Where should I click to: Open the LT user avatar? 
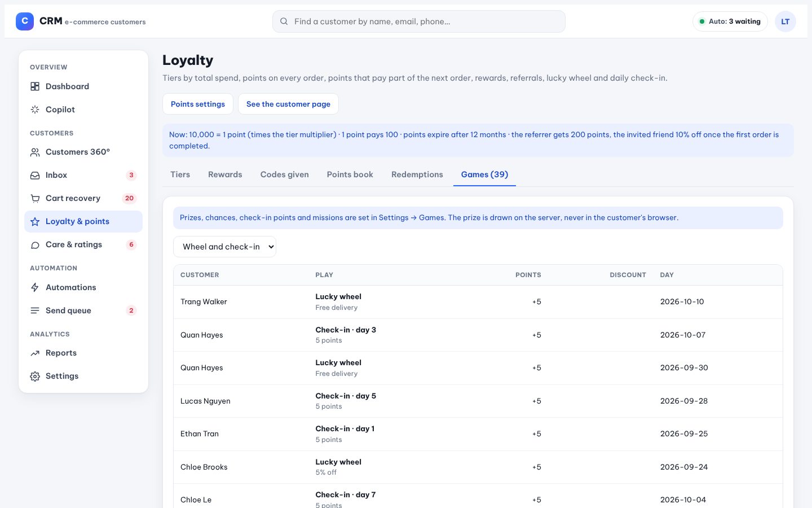pos(785,21)
